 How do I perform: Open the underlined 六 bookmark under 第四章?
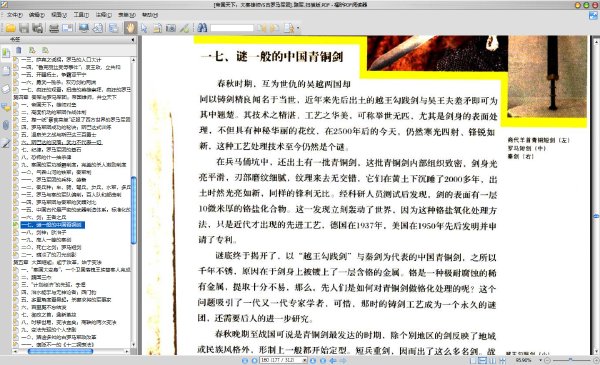point(62,142)
